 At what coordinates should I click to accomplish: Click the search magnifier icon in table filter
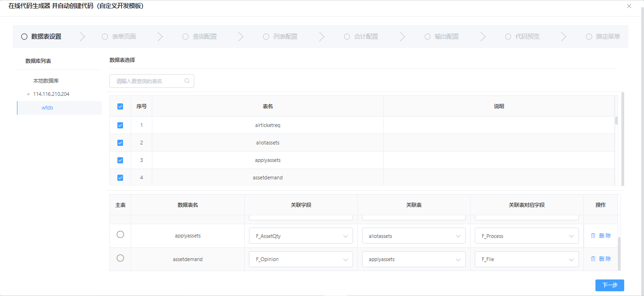tap(187, 81)
